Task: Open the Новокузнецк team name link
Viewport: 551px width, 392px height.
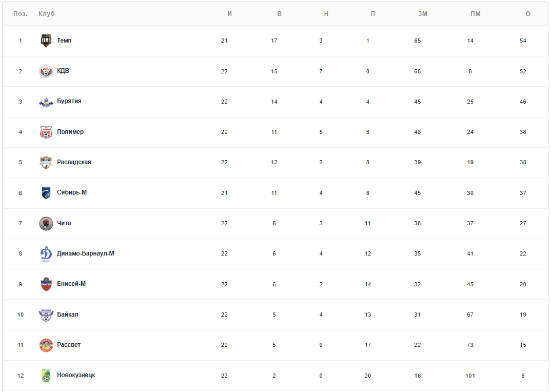Action: [x=76, y=375]
